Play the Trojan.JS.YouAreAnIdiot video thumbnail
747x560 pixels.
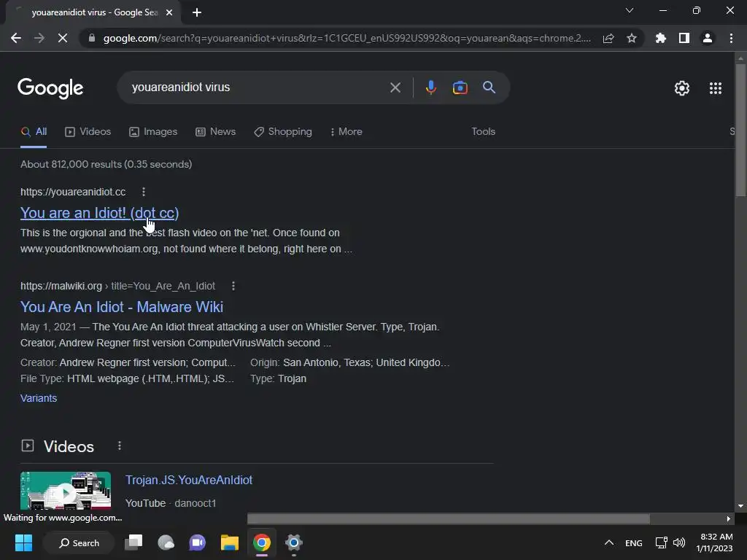click(66, 491)
